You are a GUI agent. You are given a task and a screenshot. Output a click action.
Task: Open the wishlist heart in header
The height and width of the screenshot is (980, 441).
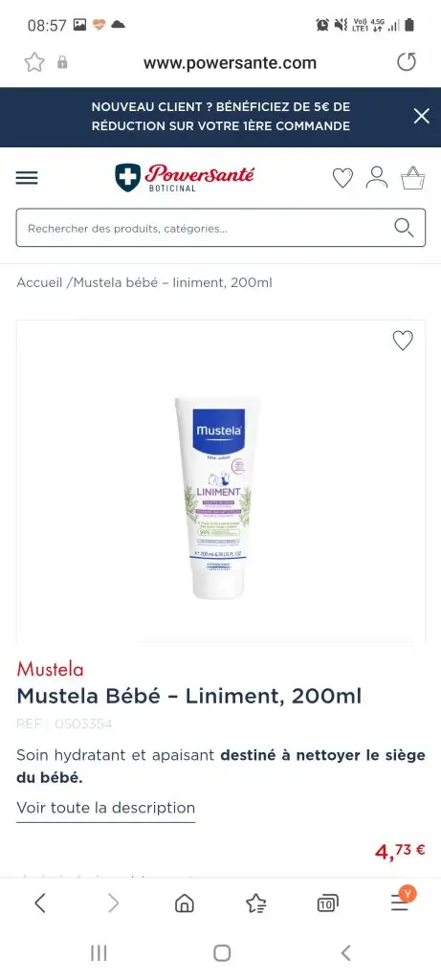point(342,178)
